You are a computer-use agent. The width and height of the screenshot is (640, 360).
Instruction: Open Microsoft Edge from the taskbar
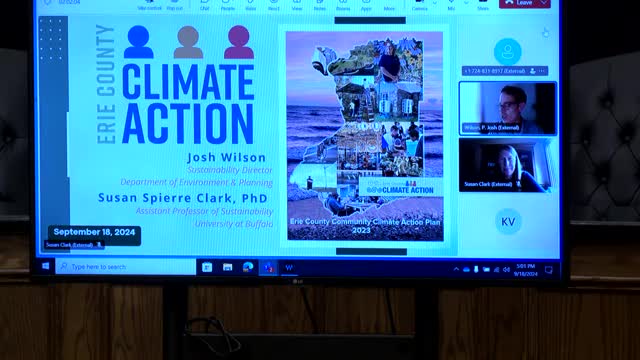[248, 267]
